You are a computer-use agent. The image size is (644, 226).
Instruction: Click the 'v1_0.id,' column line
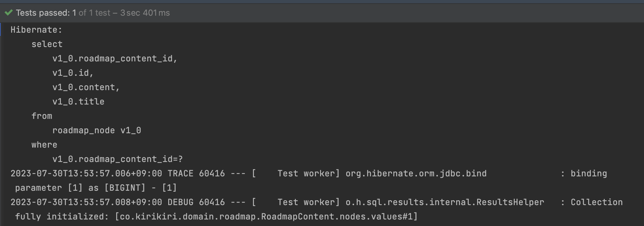[x=73, y=73]
